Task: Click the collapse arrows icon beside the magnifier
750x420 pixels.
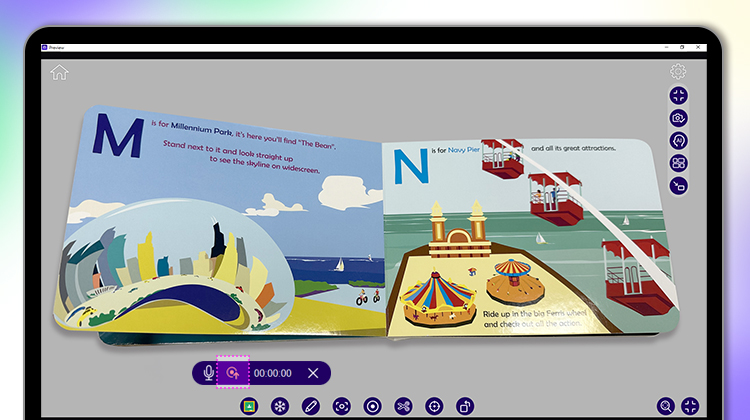Action: pos(691,406)
